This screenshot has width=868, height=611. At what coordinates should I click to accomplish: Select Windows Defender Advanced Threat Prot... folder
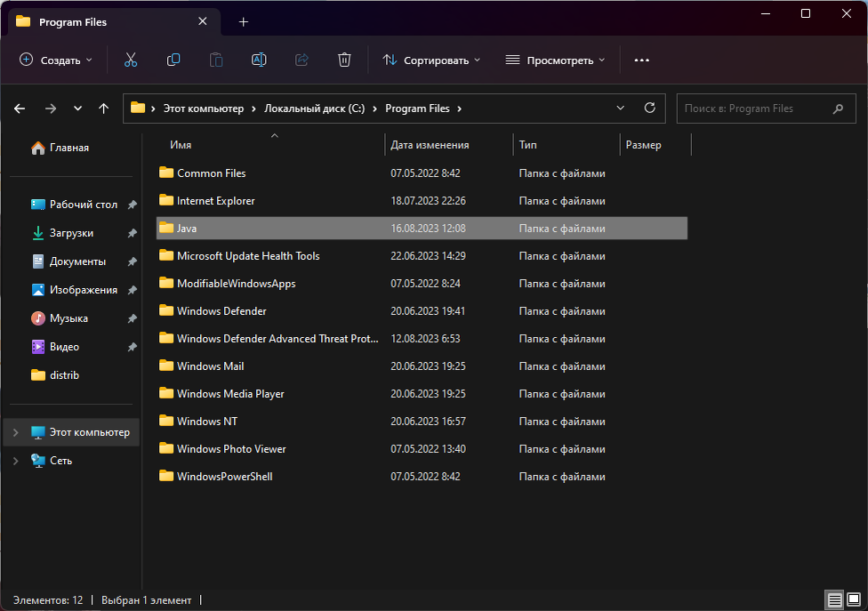point(422,338)
